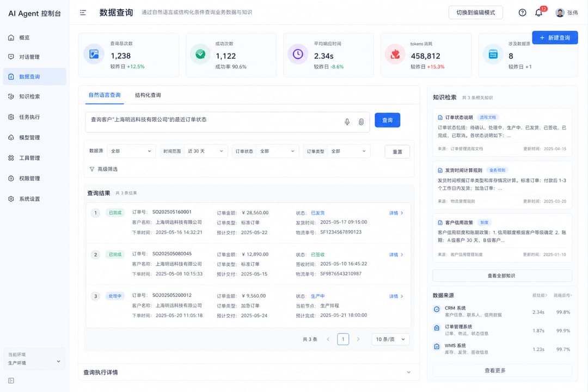Click tracking number SF9876543210987
Screen dimensions: 588x392
pyautogui.click(x=341, y=273)
